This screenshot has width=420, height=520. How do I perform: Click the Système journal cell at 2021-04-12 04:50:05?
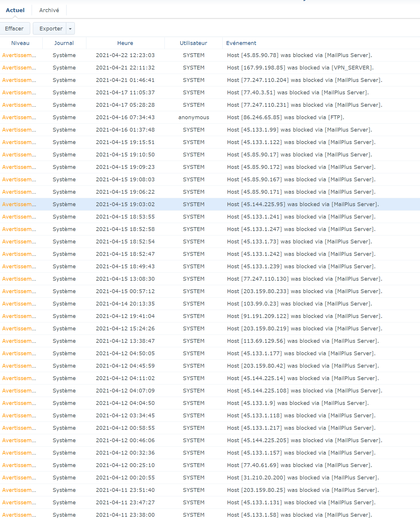[x=64, y=353]
